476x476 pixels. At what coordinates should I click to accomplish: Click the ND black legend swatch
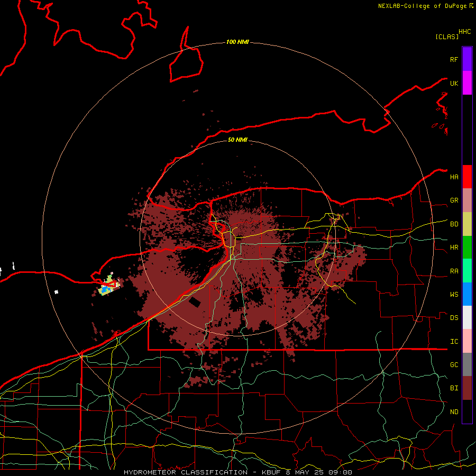click(x=467, y=411)
